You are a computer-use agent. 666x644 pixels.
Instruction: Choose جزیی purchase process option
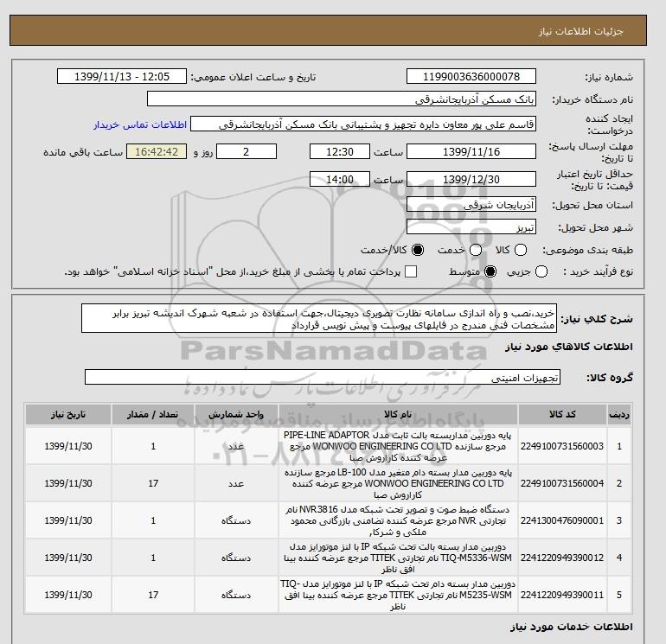541,271
